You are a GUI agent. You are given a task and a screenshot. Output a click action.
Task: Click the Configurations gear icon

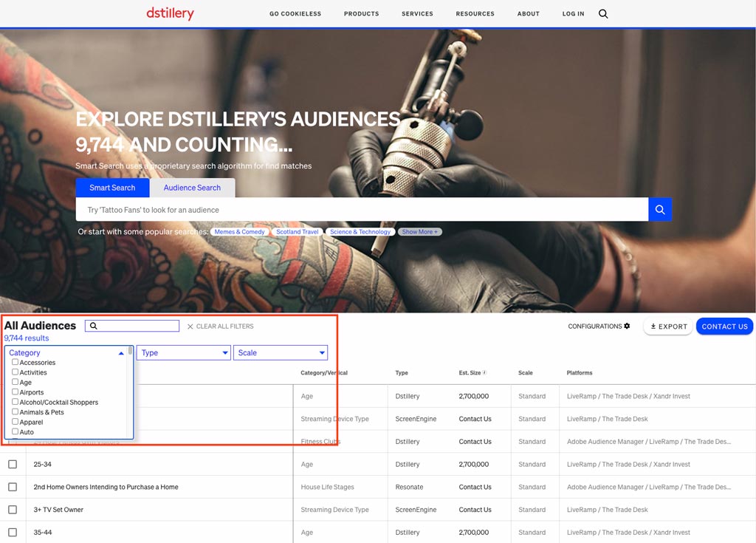click(627, 326)
